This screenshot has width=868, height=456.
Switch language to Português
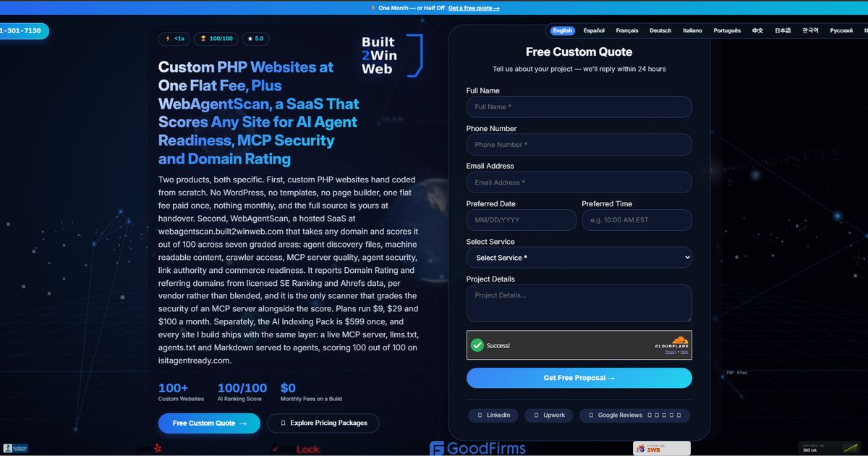(727, 30)
